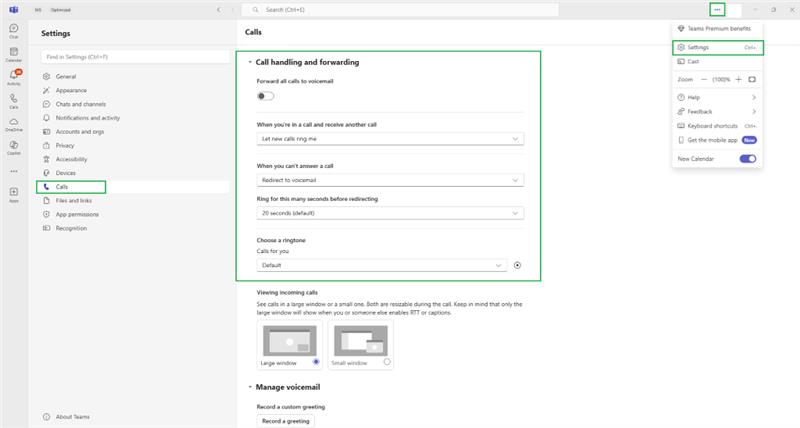Open the Calls phone icon in left rail
Image resolution: width=800 pixels, height=428 pixels.
(14, 101)
